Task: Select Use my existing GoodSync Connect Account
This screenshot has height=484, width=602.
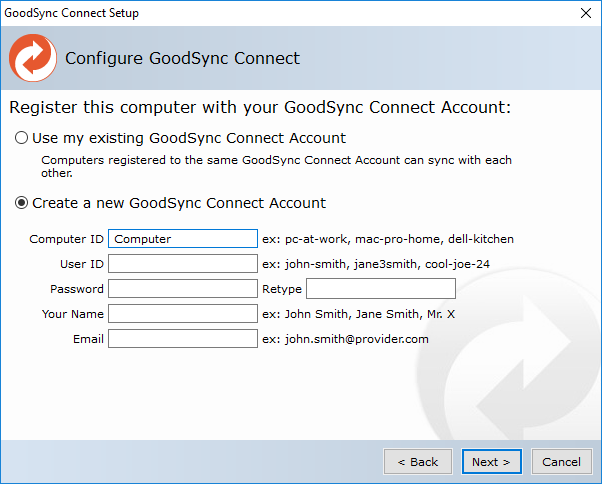Action: [x=22, y=138]
